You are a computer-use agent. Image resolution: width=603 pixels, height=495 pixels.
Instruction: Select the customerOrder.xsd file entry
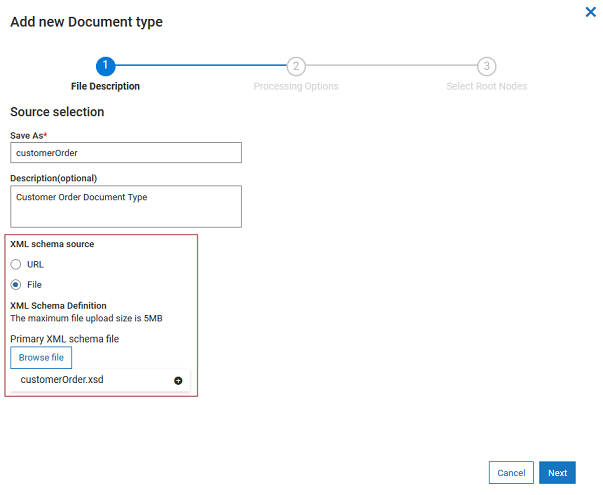(62, 380)
